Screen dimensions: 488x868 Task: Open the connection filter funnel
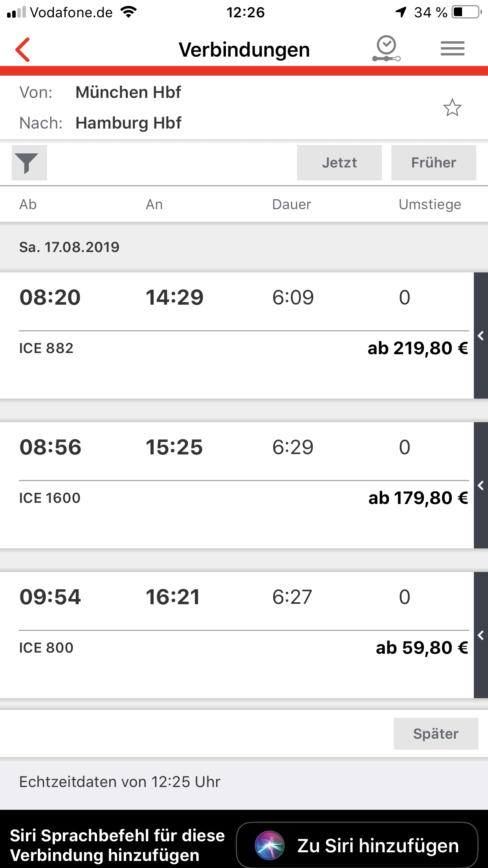(29, 163)
